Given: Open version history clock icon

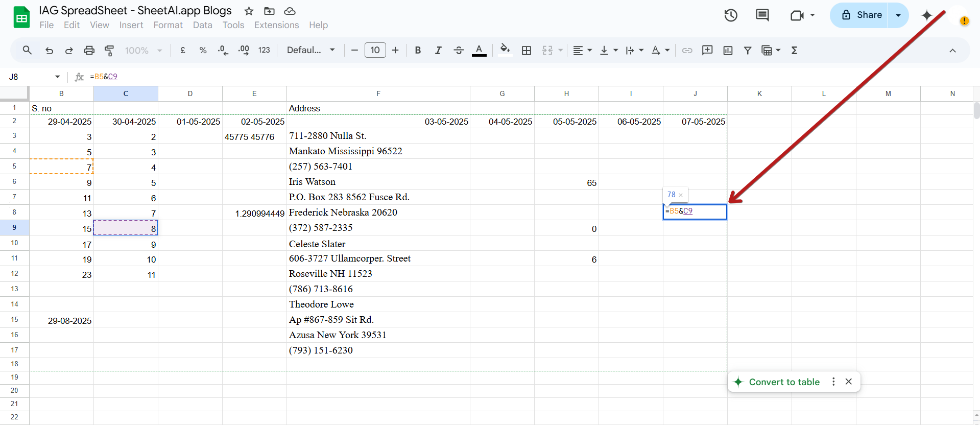Looking at the screenshot, I should pos(731,15).
